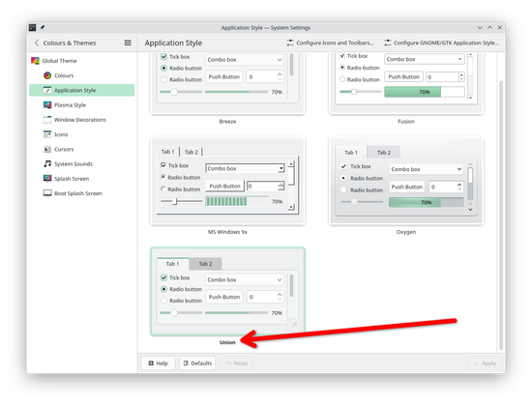Select the Window Decorations icon
This screenshot has height=405, width=532.
pos(47,120)
